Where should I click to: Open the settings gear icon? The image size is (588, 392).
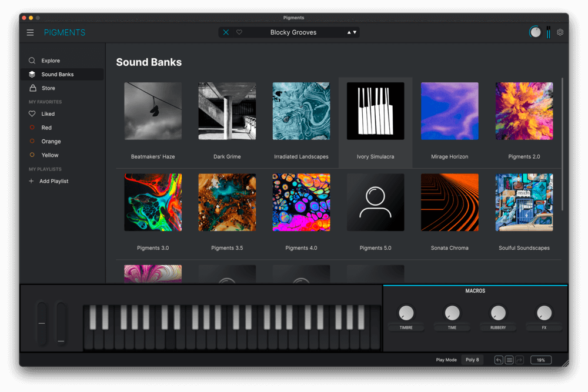tap(560, 32)
